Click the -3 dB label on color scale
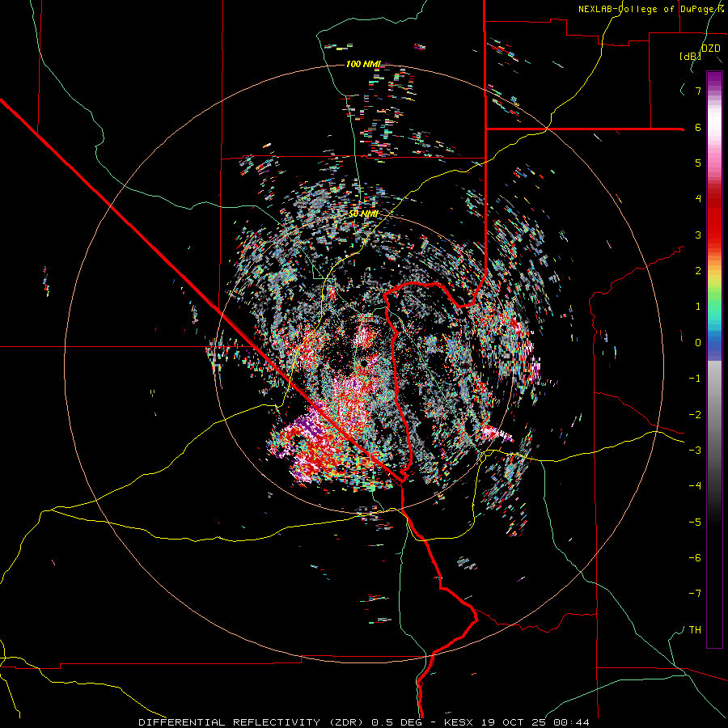The width and height of the screenshot is (728, 728). 695,451
